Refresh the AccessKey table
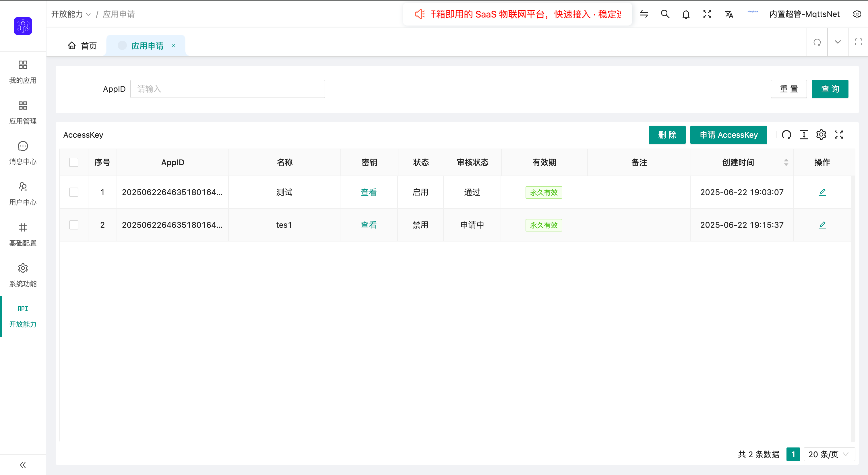868x475 pixels. pos(786,135)
